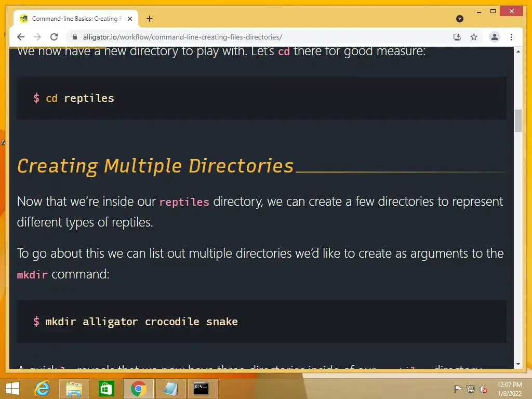Bookmark this page with the star

(474, 37)
